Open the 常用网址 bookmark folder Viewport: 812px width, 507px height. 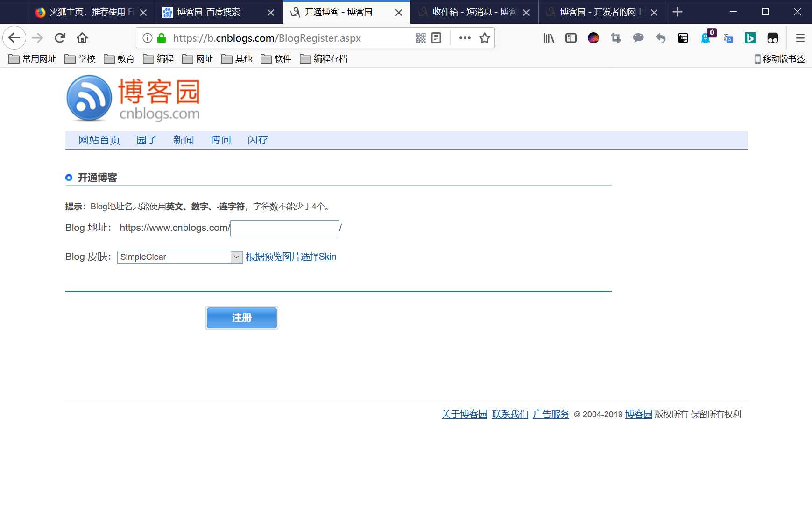point(32,59)
